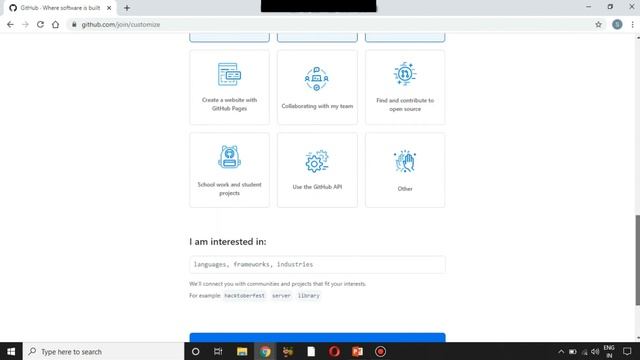Click the team collaboration icon
The width and height of the screenshot is (640, 360).
pyautogui.click(x=317, y=78)
